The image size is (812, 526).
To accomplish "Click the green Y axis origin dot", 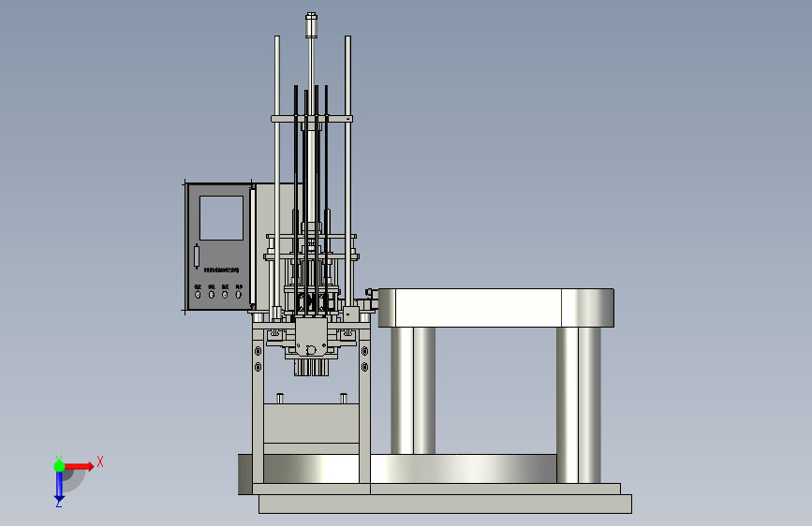I will coord(59,466).
